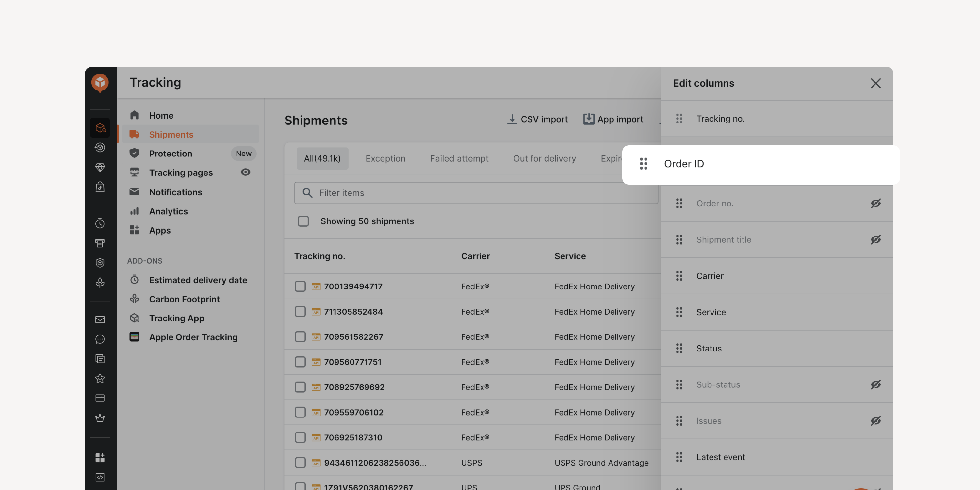Toggle the eye icon beside Tracking pages
Screen dimensions: 980x490
click(x=245, y=172)
